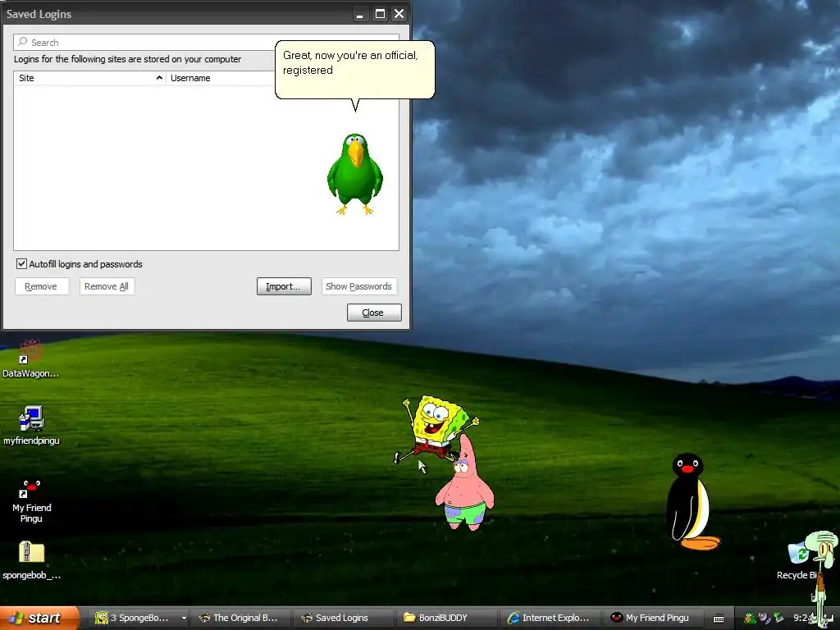Close the Saved Logins dialog via Close button

click(x=374, y=313)
